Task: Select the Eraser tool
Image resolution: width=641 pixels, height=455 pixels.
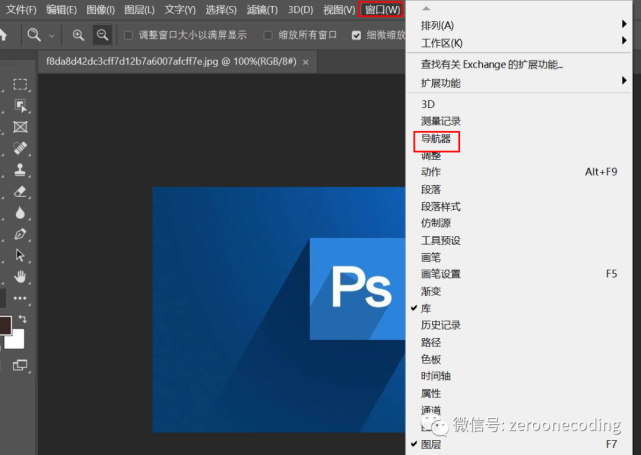Action: tap(20, 191)
